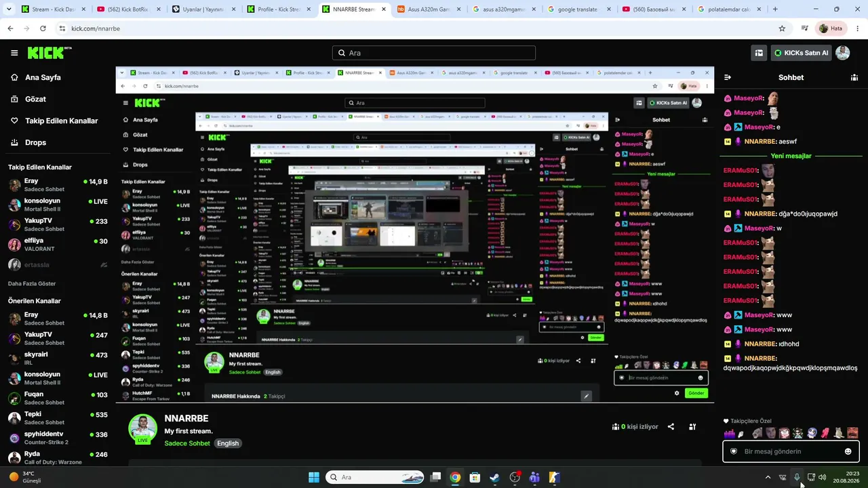Reload the page in Chrome

tap(43, 28)
